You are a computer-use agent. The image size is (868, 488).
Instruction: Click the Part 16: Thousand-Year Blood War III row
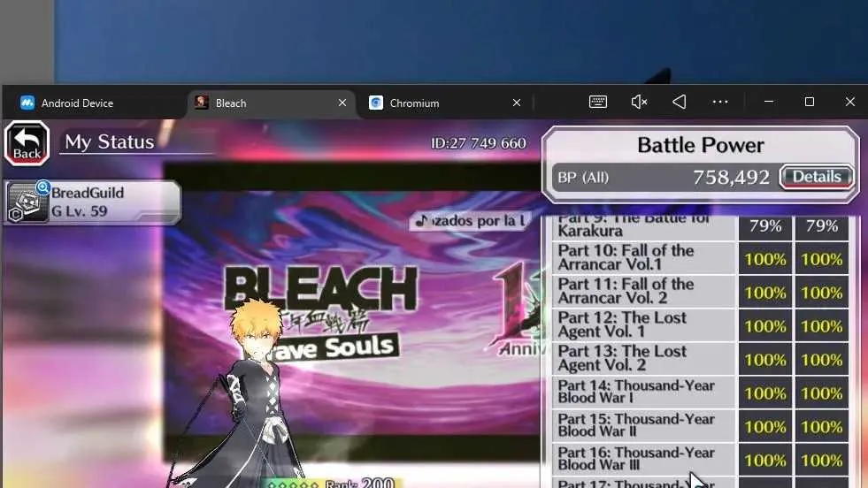tap(700, 459)
